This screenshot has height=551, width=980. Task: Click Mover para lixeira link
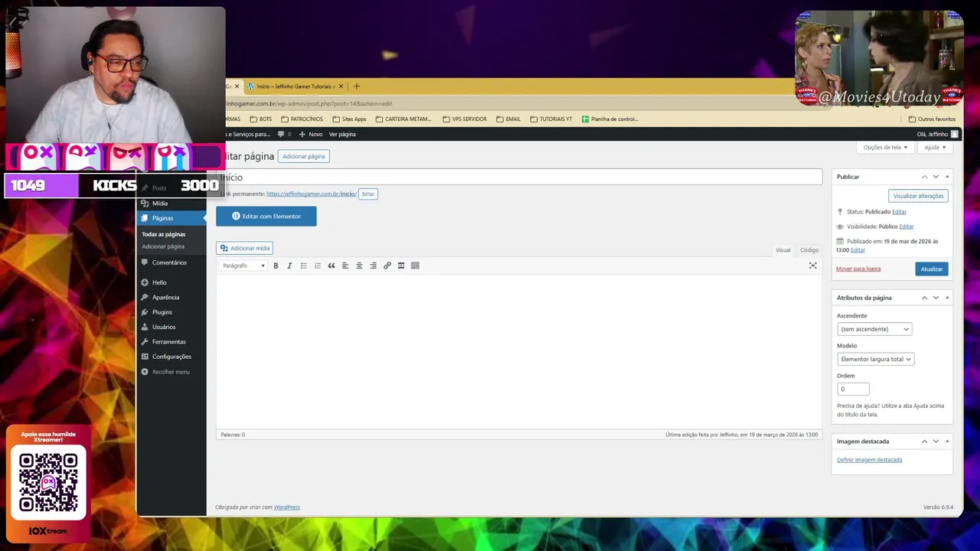pyautogui.click(x=858, y=269)
